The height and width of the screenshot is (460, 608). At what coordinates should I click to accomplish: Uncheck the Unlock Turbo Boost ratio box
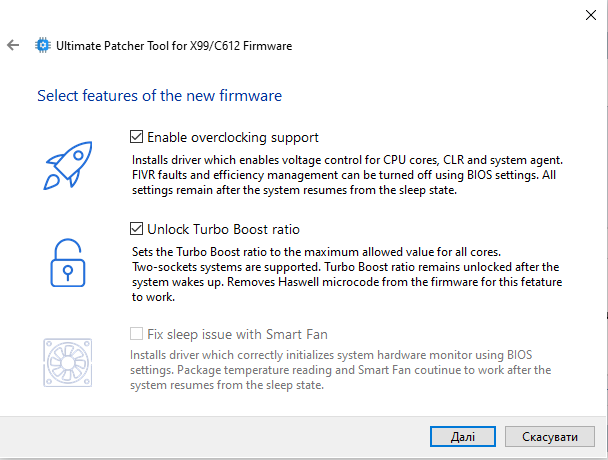pos(136,229)
